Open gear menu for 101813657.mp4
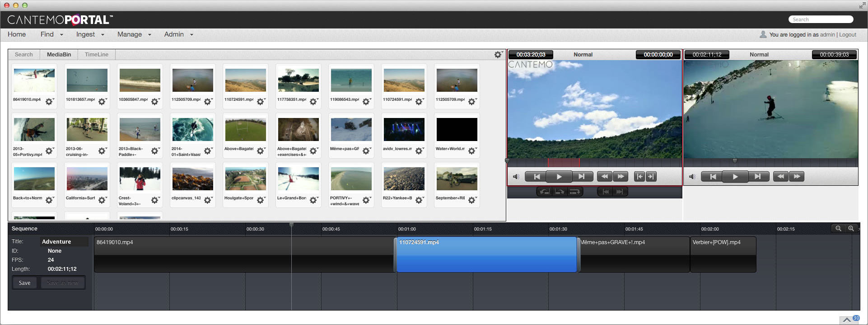 pyautogui.click(x=102, y=101)
